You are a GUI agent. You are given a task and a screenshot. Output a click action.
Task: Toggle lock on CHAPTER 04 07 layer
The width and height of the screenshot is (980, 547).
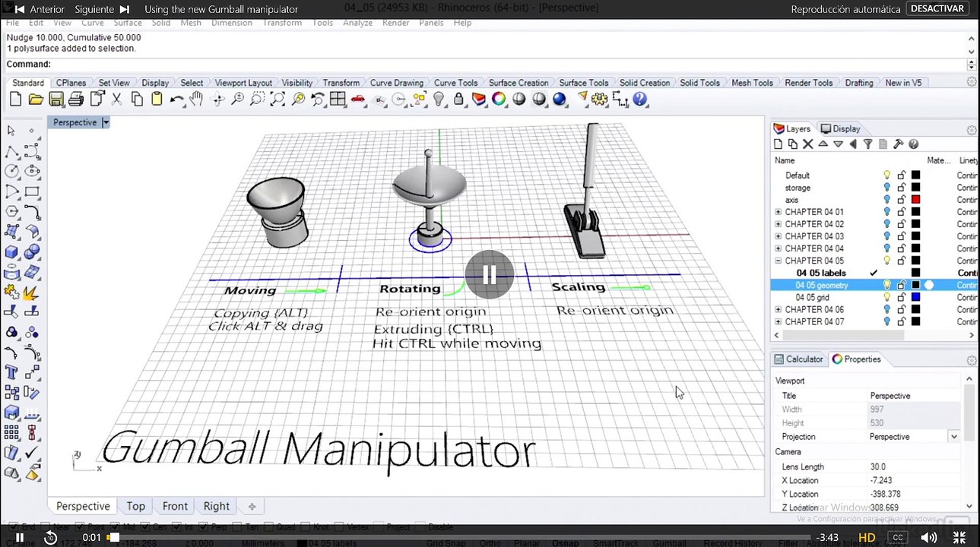[902, 321]
